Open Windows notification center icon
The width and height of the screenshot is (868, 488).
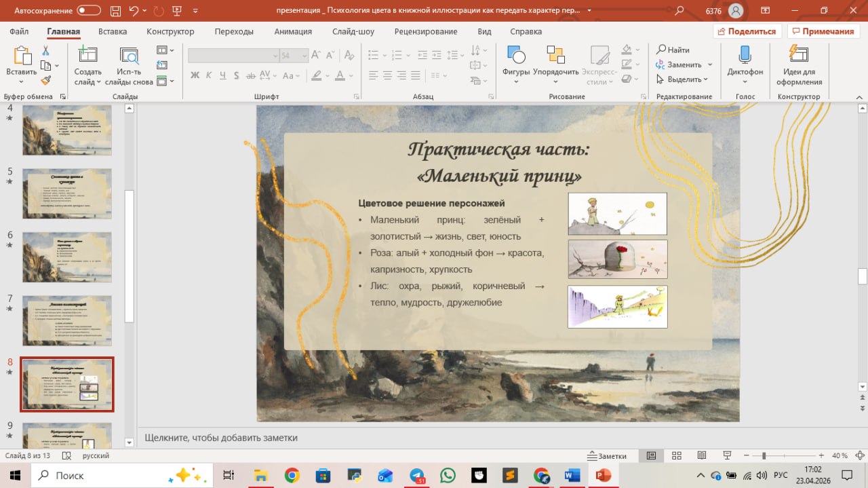(x=846, y=475)
